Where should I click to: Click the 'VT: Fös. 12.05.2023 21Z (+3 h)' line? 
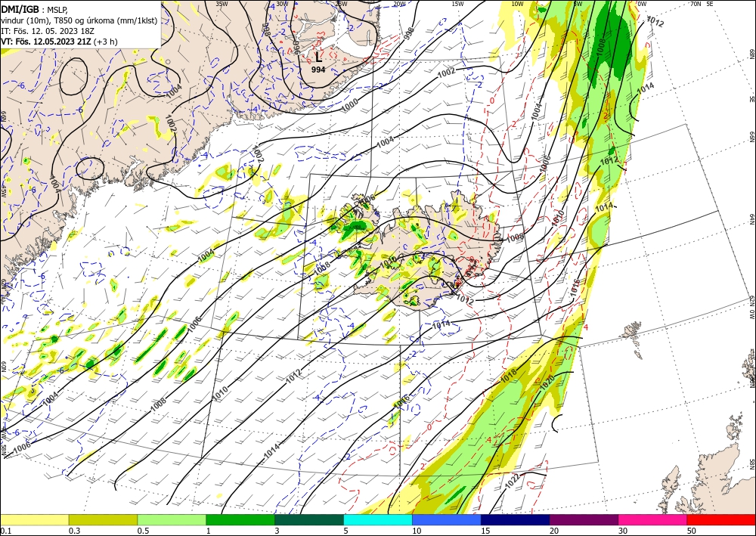(x=59, y=42)
